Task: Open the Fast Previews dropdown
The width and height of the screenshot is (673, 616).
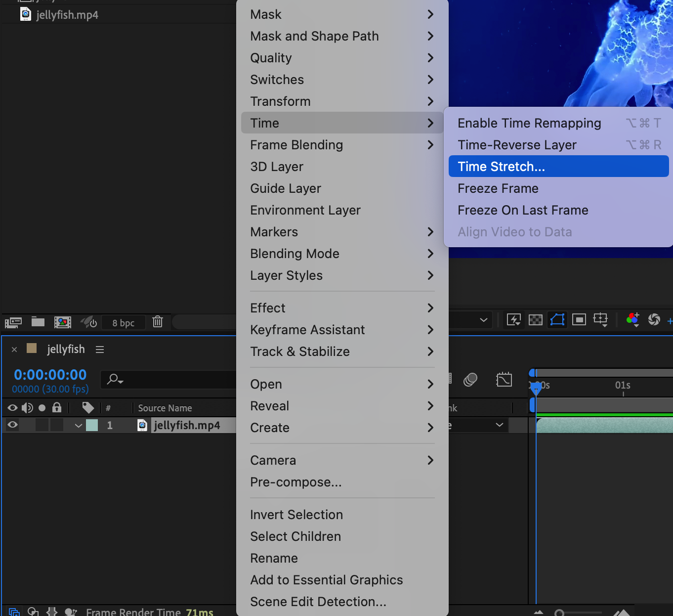Action: pyautogui.click(x=514, y=320)
